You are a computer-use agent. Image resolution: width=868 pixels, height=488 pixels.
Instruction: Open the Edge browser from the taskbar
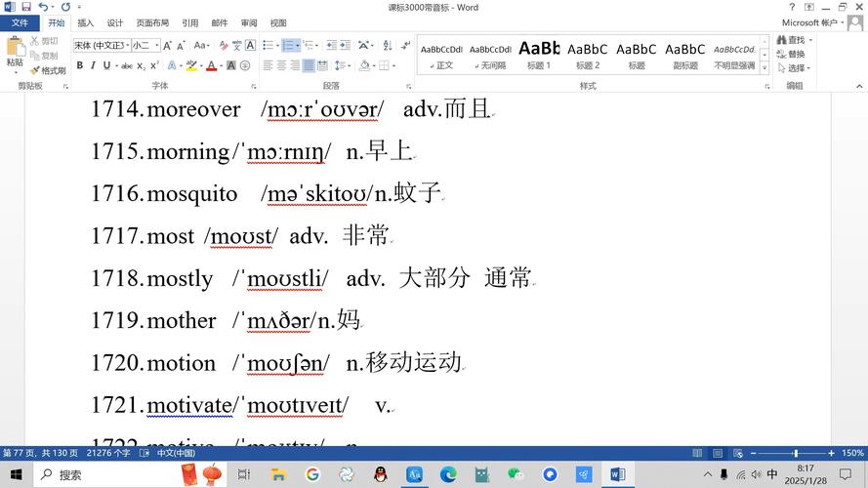448,474
